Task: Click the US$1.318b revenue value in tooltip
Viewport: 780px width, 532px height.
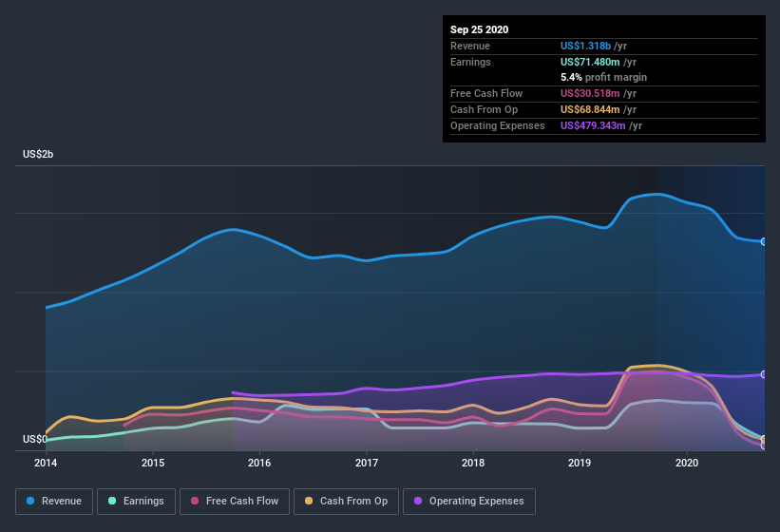Action: [x=585, y=46]
